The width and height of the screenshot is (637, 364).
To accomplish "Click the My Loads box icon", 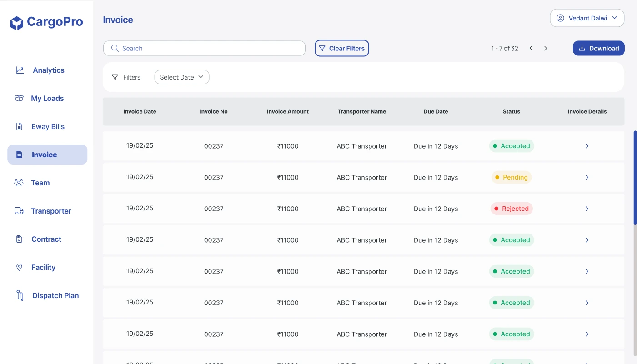I will click(19, 98).
